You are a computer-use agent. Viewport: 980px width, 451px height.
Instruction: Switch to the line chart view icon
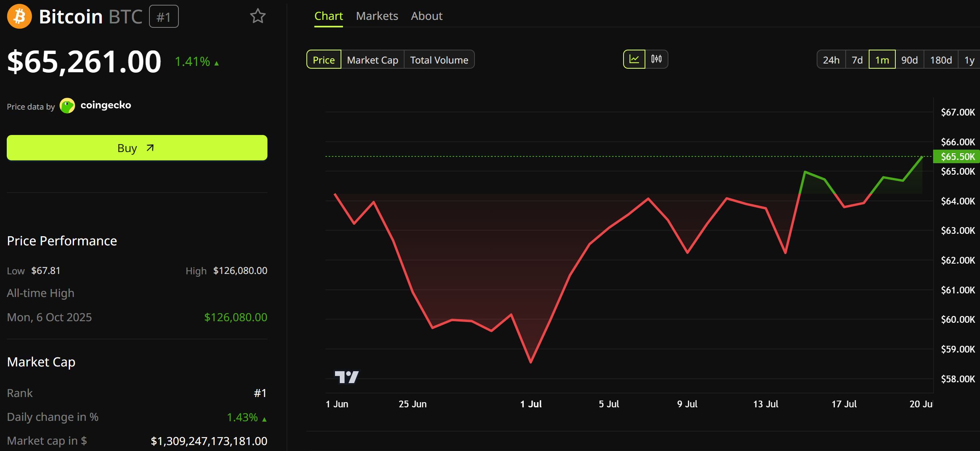634,59
